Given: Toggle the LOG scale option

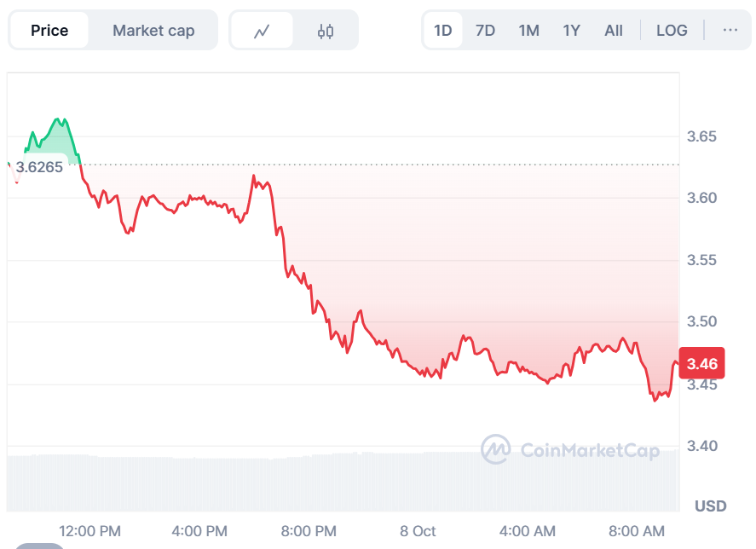Looking at the screenshot, I should click(x=672, y=30).
